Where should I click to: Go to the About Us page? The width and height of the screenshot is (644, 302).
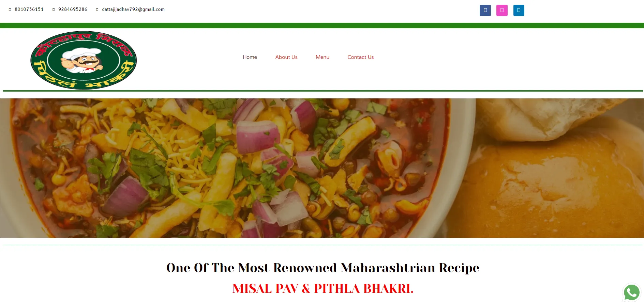coord(286,57)
